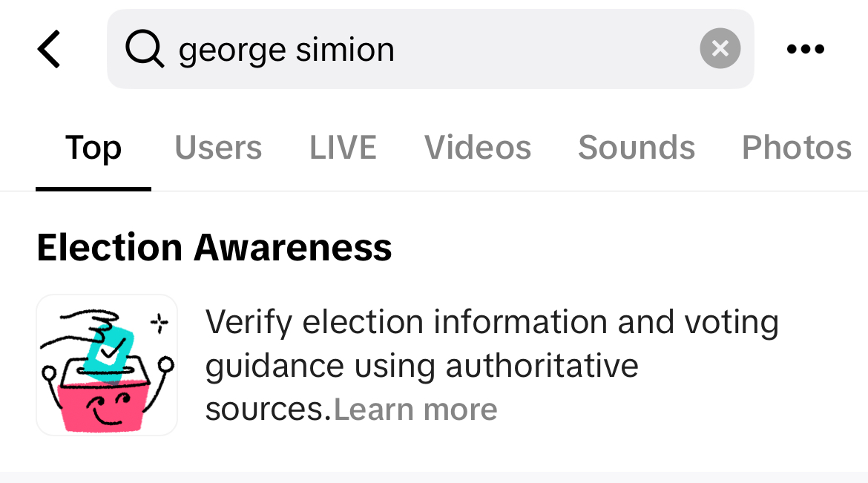Viewport: 868px width, 483px height.
Task: Click the Election Awareness heading
Action: tap(214, 247)
